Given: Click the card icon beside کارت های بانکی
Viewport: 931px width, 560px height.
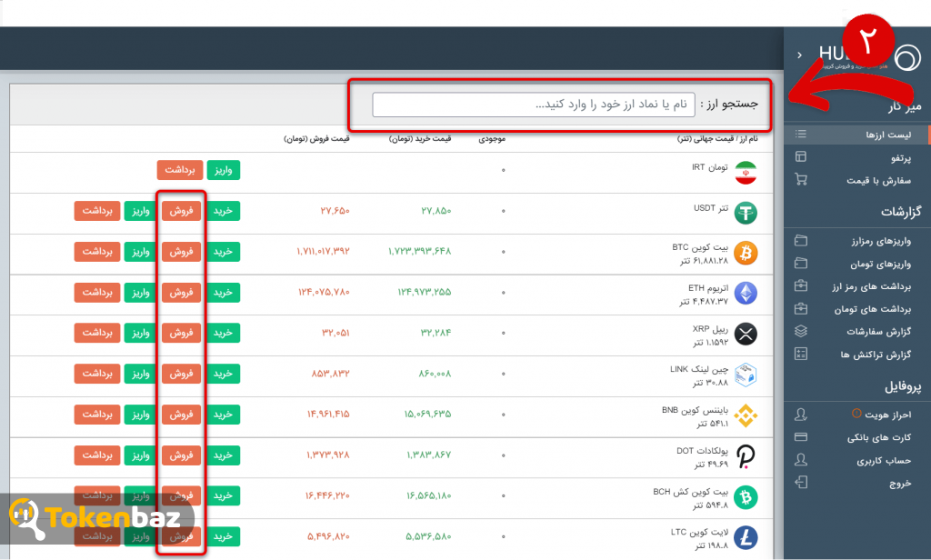Looking at the screenshot, I should pyautogui.click(x=800, y=437).
